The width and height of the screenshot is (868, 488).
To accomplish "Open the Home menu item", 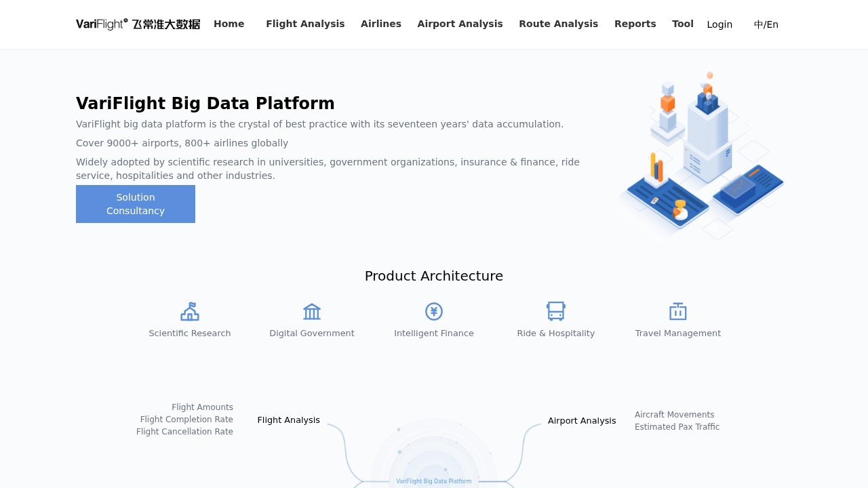I will (x=229, y=24).
